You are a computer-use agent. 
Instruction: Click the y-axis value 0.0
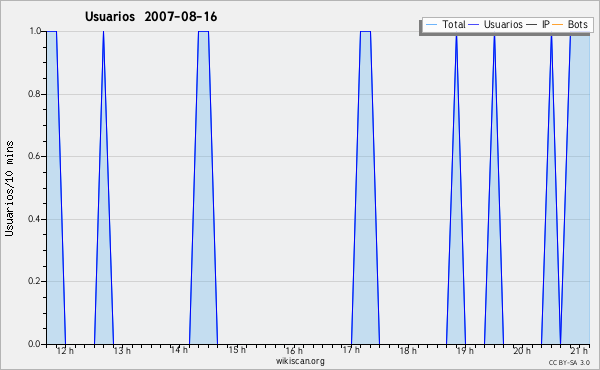point(35,344)
